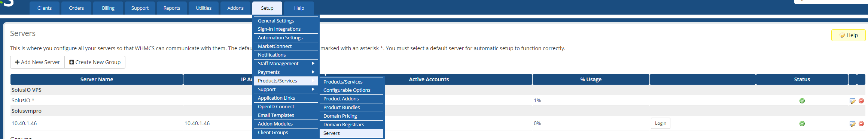Click SolusIO green status check icon
The image size is (868, 139).
pyautogui.click(x=802, y=101)
